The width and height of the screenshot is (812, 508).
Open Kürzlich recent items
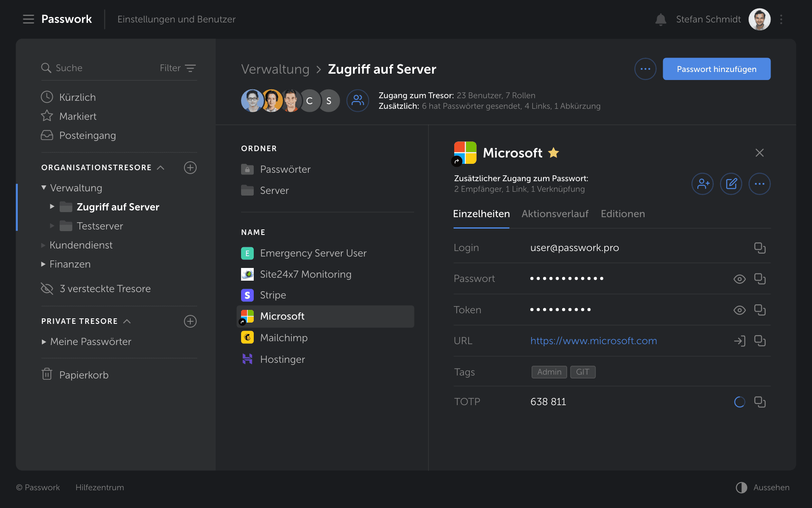69,97
